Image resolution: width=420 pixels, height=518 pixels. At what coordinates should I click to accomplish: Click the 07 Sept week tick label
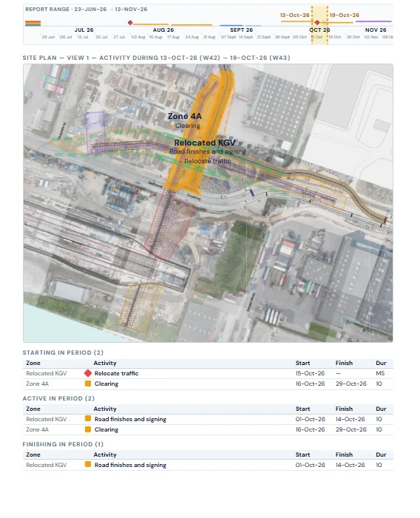pos(228,37)
